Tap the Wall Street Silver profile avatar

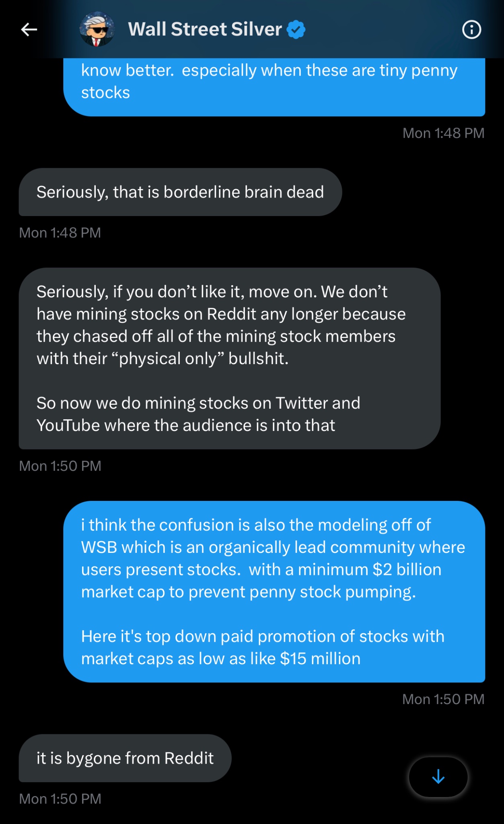pos(97,29)
